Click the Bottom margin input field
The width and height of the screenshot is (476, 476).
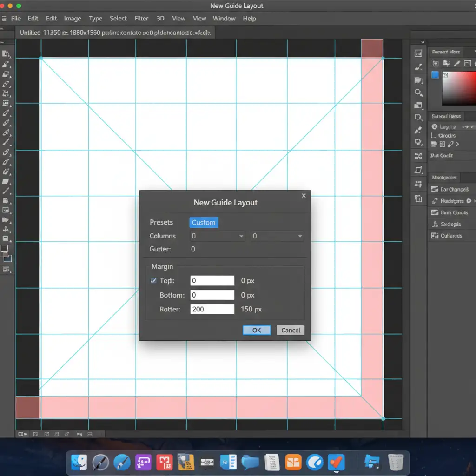click(212, 295)
